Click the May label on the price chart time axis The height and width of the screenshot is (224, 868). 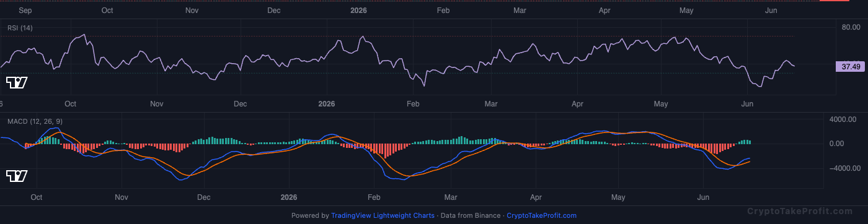pyautogui.click(x=686, y=11)
